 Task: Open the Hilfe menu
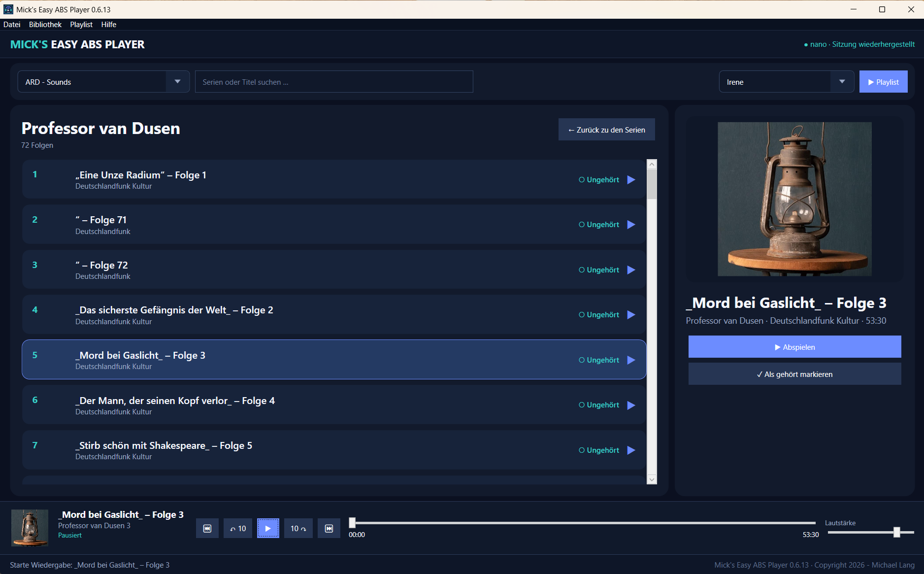[109, 25]
